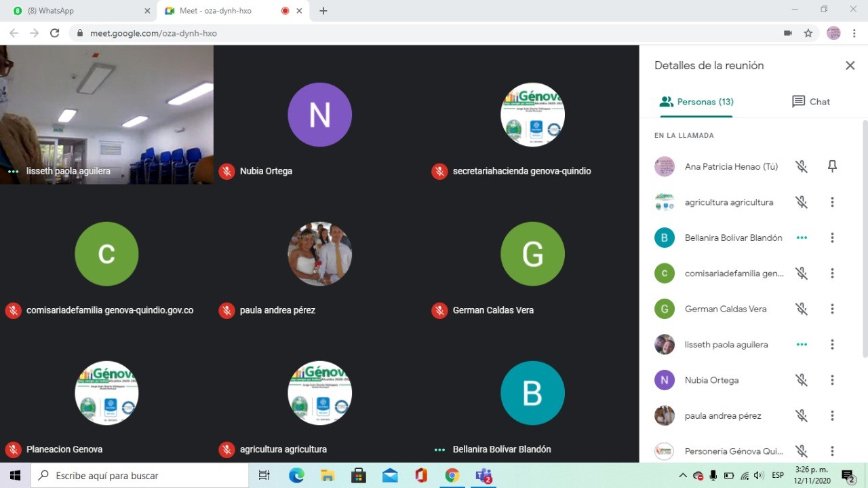
Task: Close the Detalles de la reunión panel
Action: 850,66
